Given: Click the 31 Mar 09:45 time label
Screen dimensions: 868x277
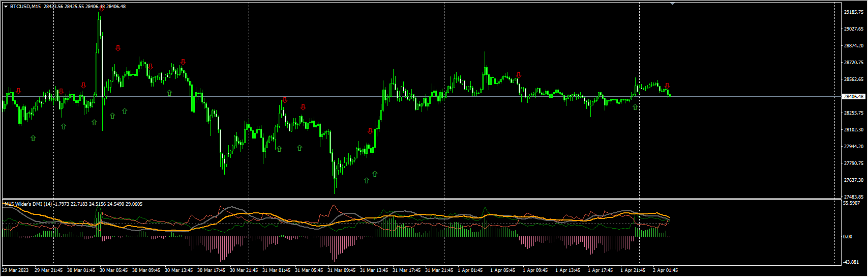Looking at the screenshot, I should tap(341, 270).
